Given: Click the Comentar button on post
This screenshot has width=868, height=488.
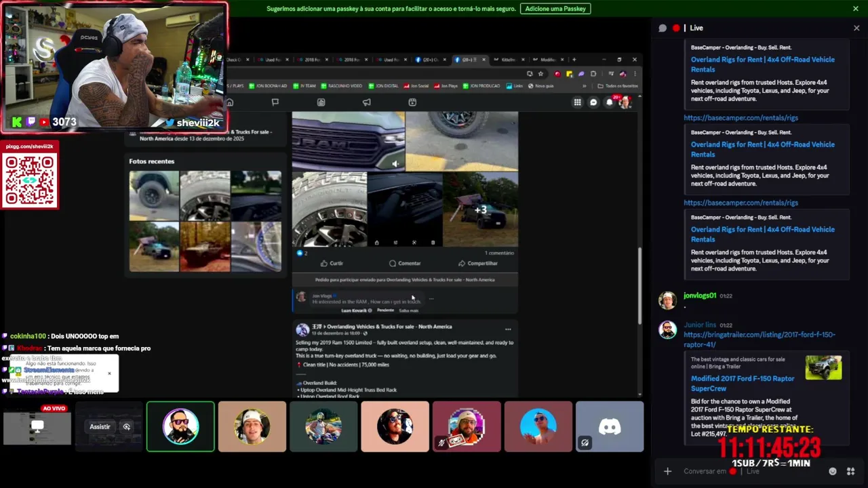Looking at the screenshot, I should (x=405, y=264).
